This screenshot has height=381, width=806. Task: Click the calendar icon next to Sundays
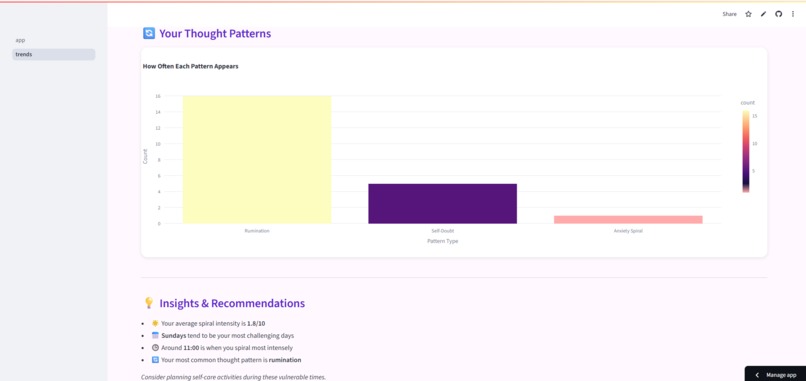click(x=155, y=335)
